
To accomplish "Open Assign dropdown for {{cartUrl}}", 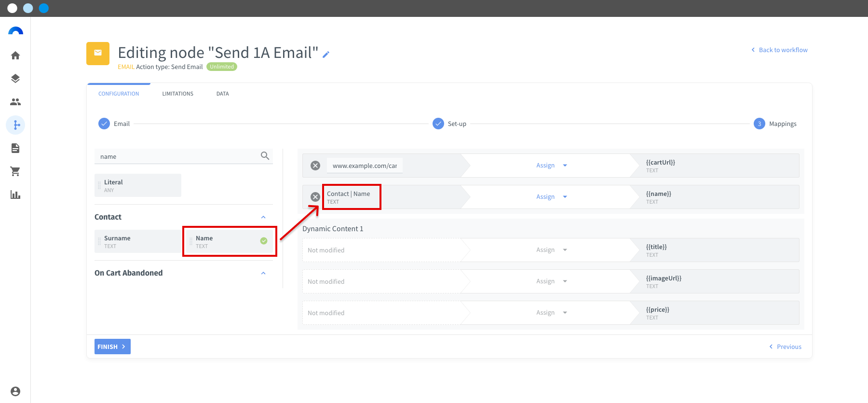I will [x=551, y=166].
